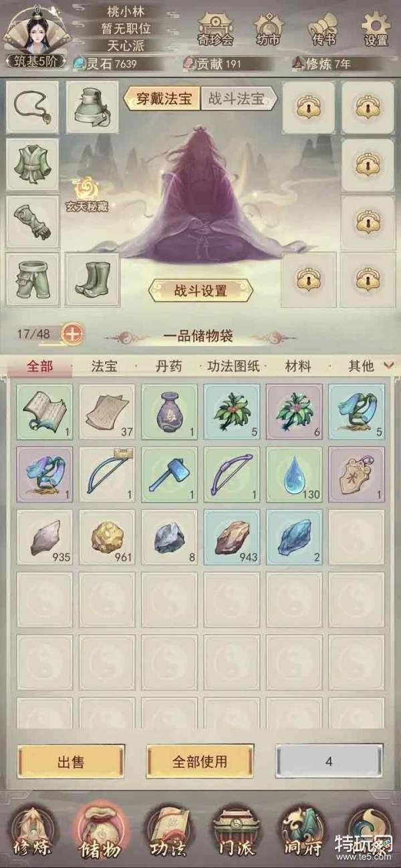Open the 传书 mail scroll icon
Image resolution: width=401 pixels, height=868 pixels.
(324, 30)
